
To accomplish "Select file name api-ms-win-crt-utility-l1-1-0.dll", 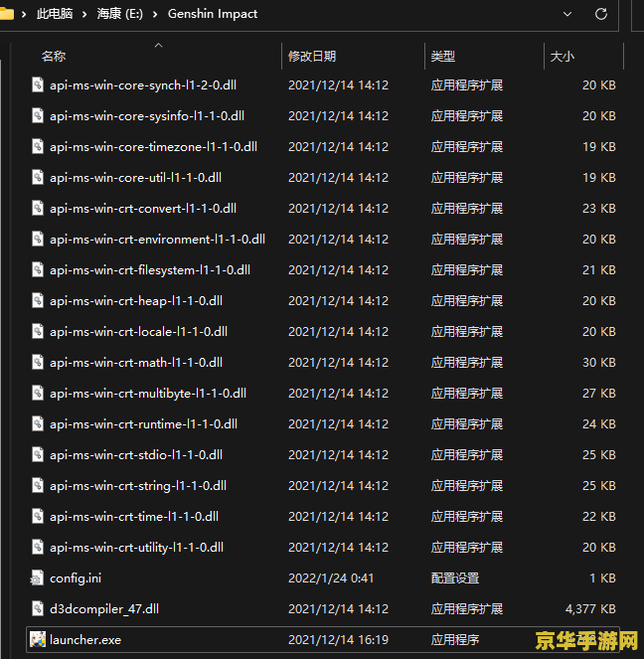I will click(x=136, y=548).
